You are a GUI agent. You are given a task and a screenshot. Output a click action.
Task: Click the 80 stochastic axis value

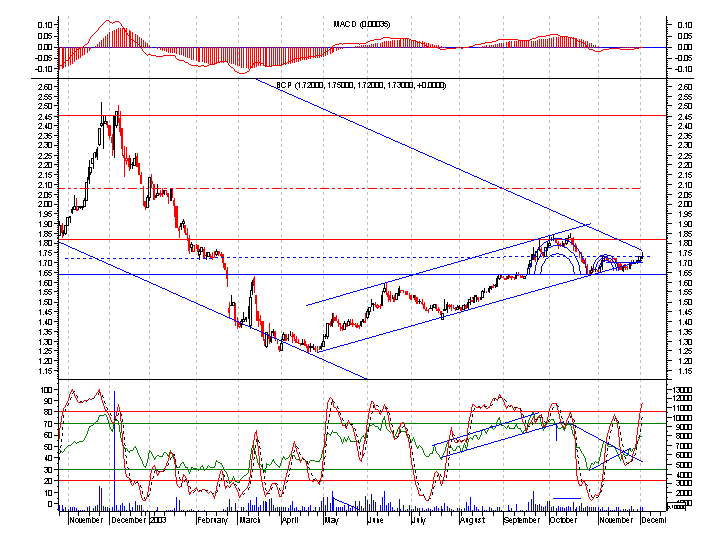pyautogui.click(x=49, y=412)
